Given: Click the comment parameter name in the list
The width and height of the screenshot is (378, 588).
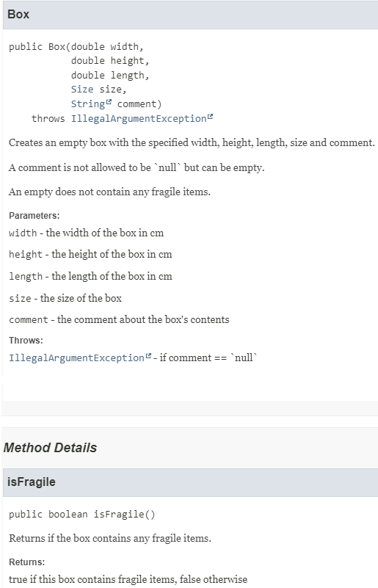Looking at the screenshot, I should pos(29,320).
